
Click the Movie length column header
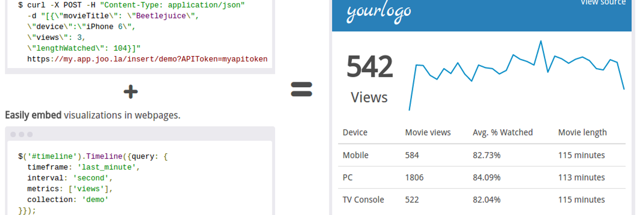coord(582,132)
